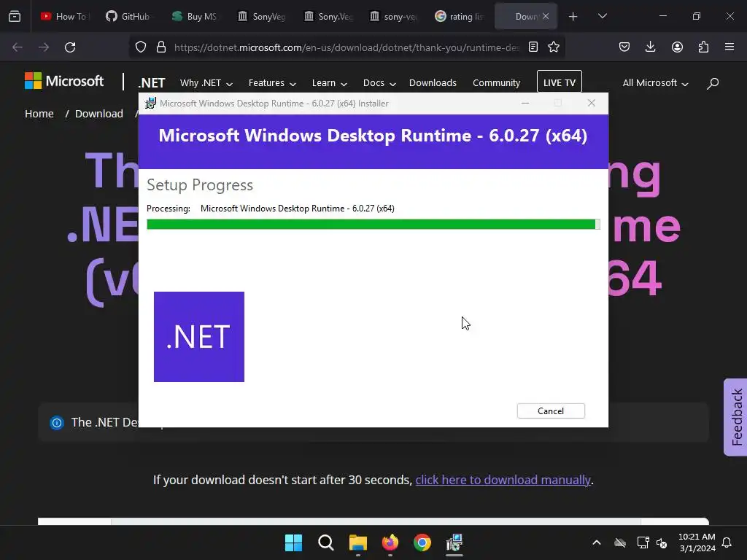747x560 pixels.
Task: Switch to the YouTube How To tab
Action: pos(64,17)
